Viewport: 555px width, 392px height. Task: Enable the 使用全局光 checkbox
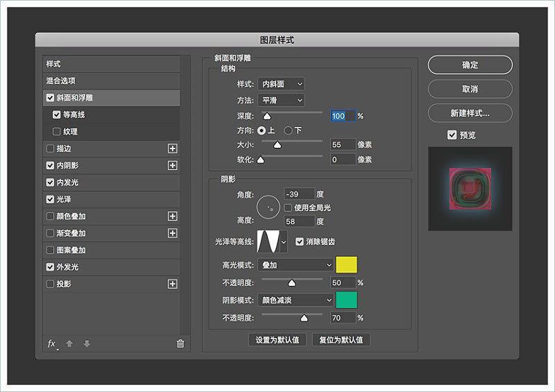pyautogui.click(x=288, y=207)
